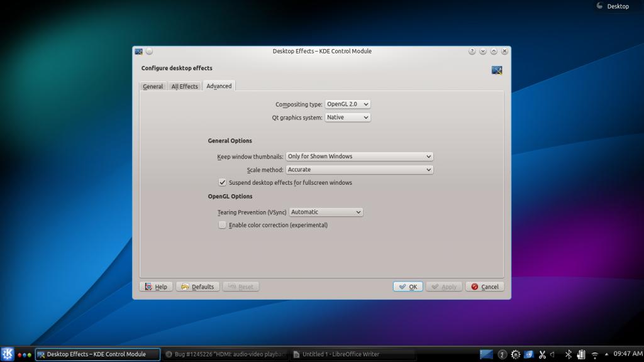Screen dimensions: 644x362
Task: Switch to the General tab
Action: tap(153, 87)
